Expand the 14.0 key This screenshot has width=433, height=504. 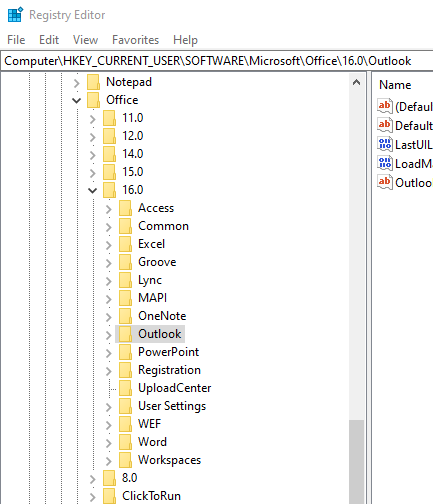point(93,154)
